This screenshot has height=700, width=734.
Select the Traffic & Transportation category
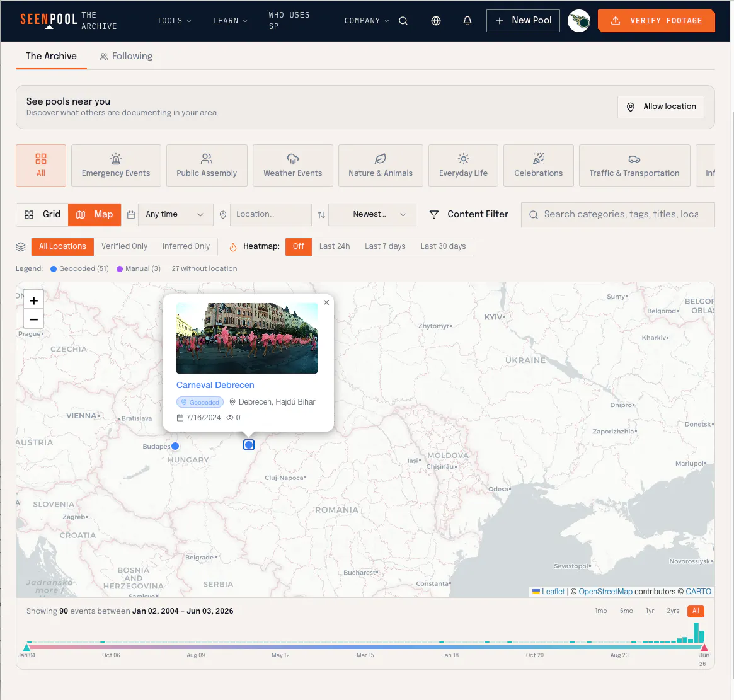(x=634, y=166)
